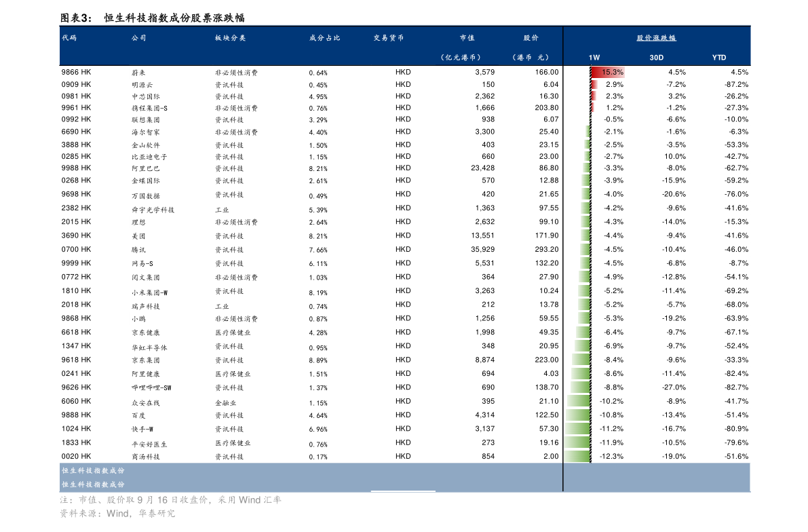Select company name 联想集团

coord(146,119)
